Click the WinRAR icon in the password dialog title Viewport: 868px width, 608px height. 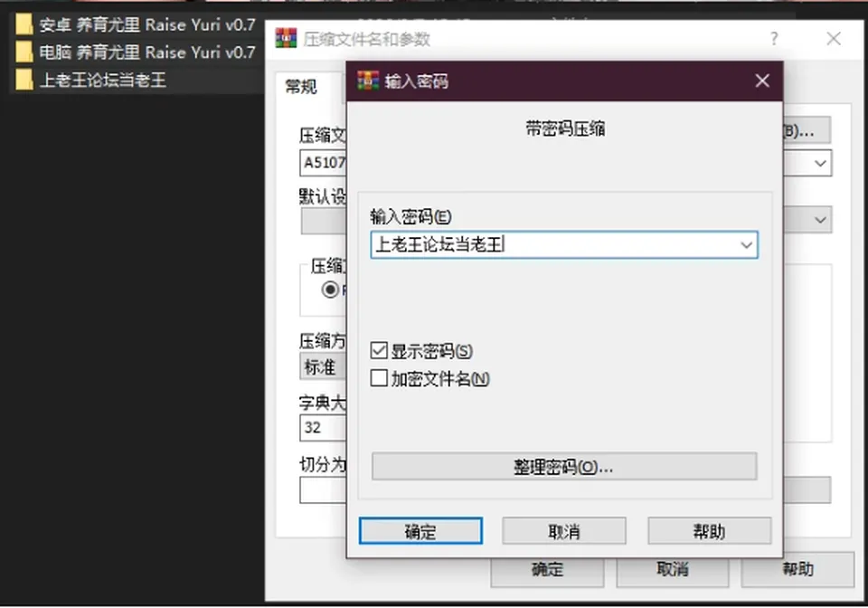(368, 81)
